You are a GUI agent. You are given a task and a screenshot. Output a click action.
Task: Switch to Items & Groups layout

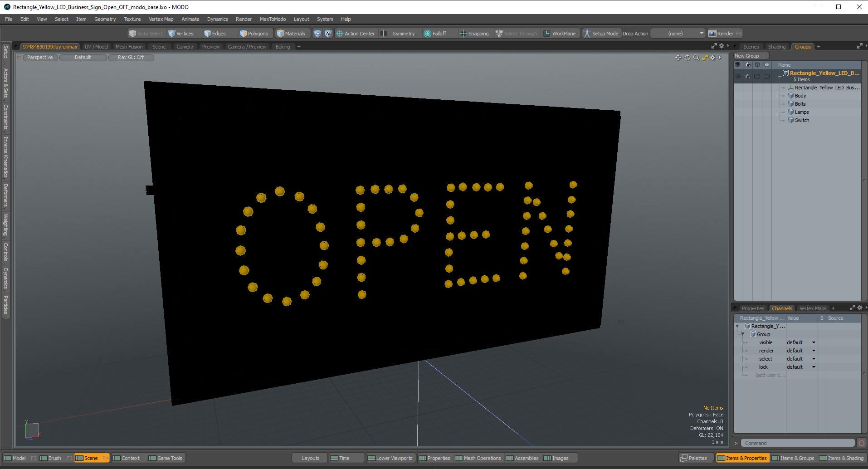793,458
